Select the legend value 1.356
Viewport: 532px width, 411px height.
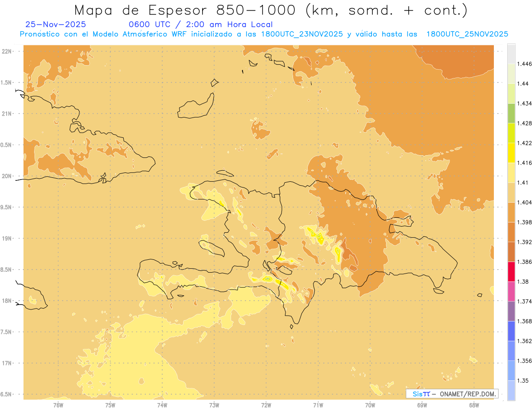pyautogui.click(x=525, y=361)
